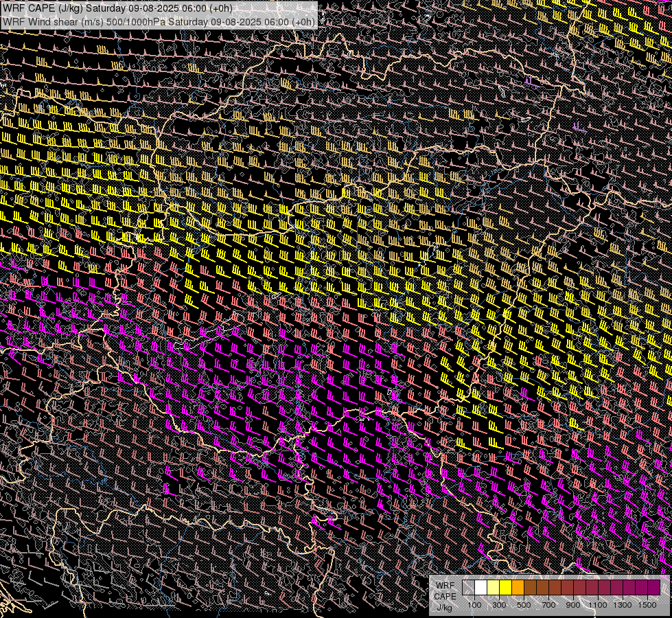Click the 300 label in the legend
The width and height of the screenshot is (672, 618).
click(x=499, y=605)
